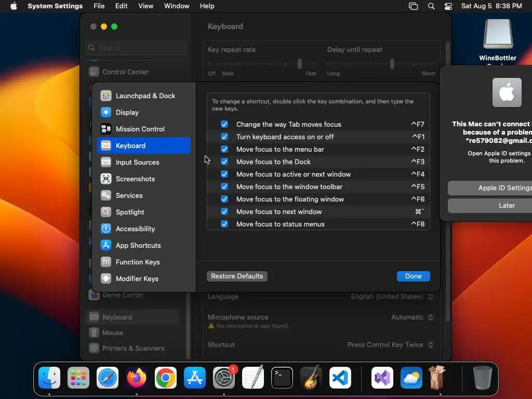The height and width of the screenshot is (399, 532).
Task: Open System Settings icon in Dock
Action: tap(224, 378)
